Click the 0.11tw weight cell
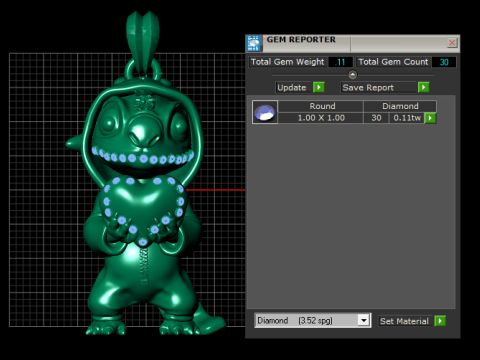The width and height of the screenshot is (480, 360). pyautogui.click(x=407, y=118)
